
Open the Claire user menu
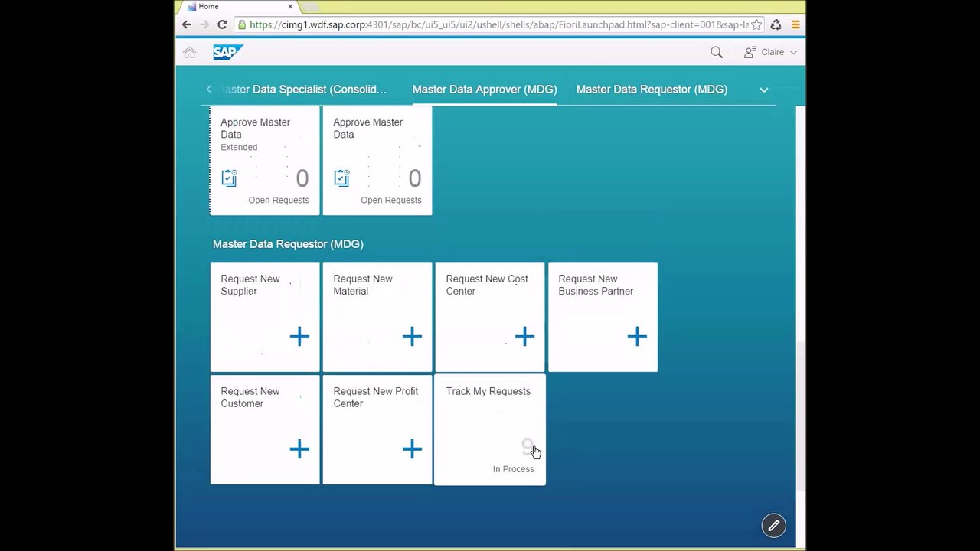click(x=771, y=52)
